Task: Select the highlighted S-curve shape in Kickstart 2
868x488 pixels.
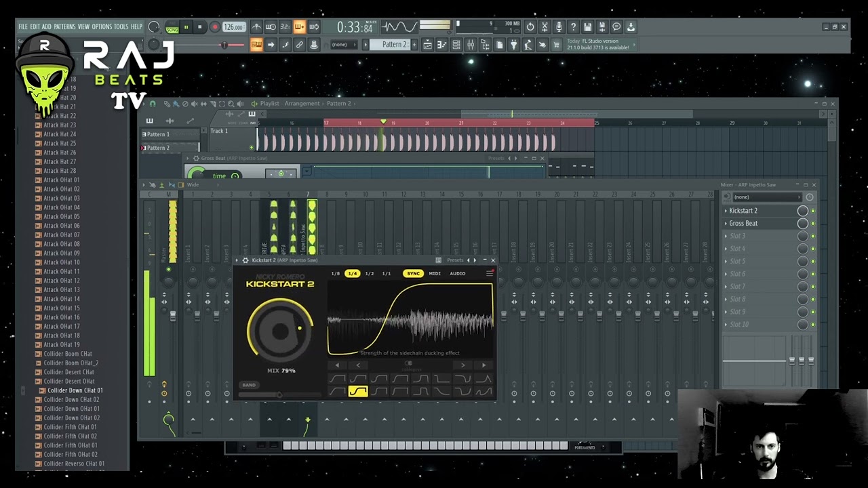Action: (358, 391)
